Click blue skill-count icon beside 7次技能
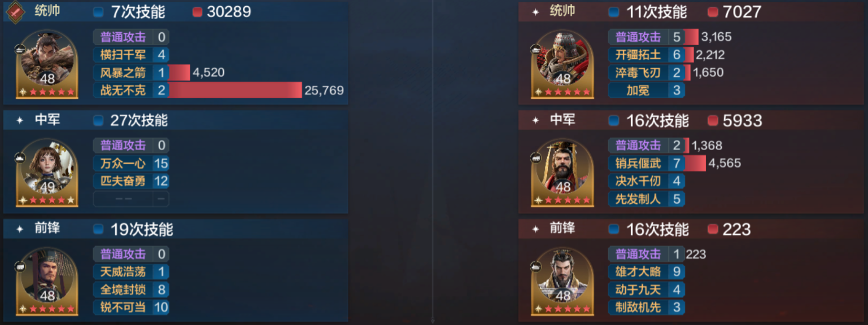 99,12
